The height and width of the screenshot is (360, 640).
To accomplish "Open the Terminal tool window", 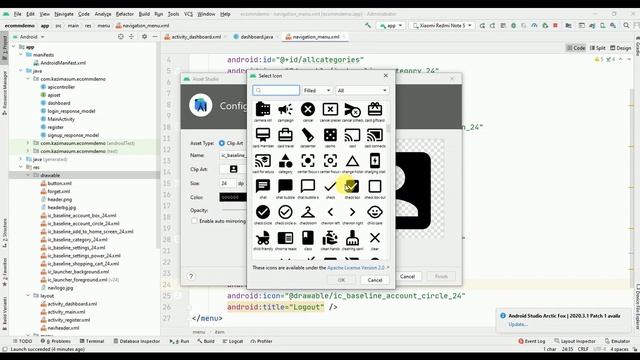I will [x=92, y=341].
